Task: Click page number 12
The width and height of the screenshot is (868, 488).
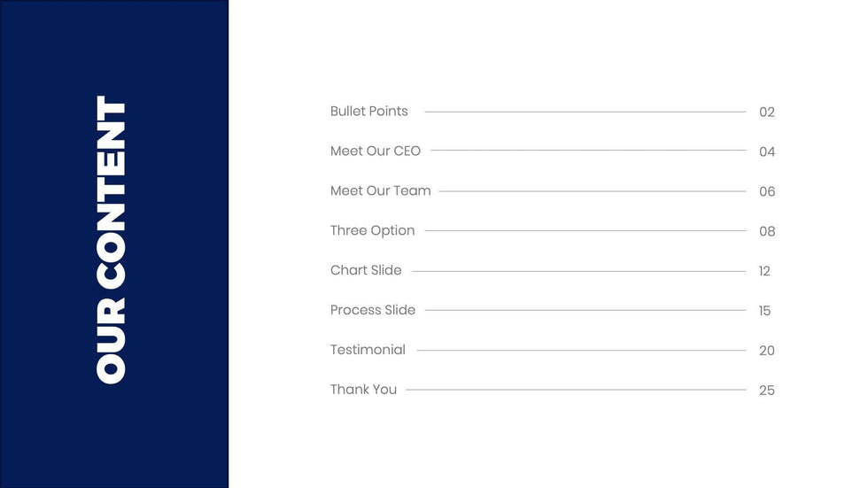Action: [764, 271]
